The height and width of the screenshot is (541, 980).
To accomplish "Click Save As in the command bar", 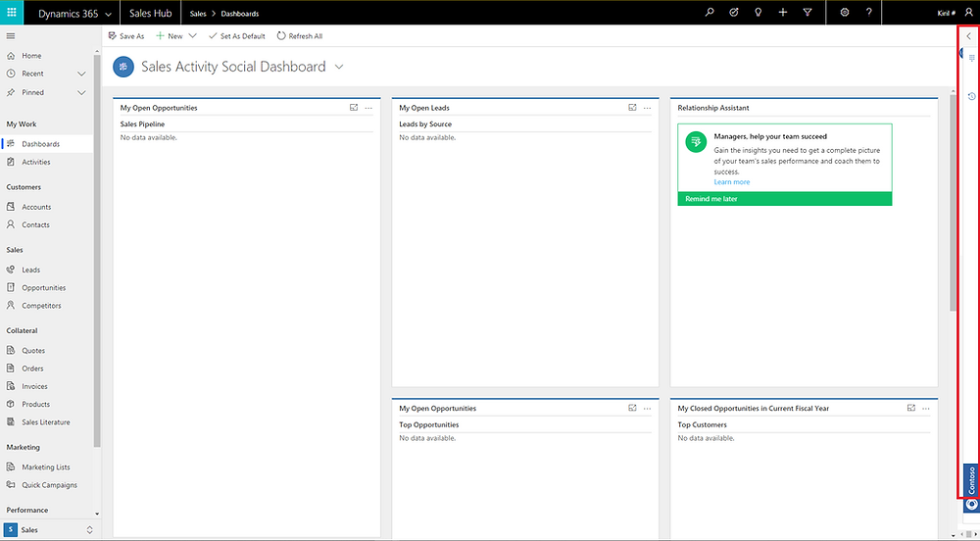I will (x=126, y=36).
